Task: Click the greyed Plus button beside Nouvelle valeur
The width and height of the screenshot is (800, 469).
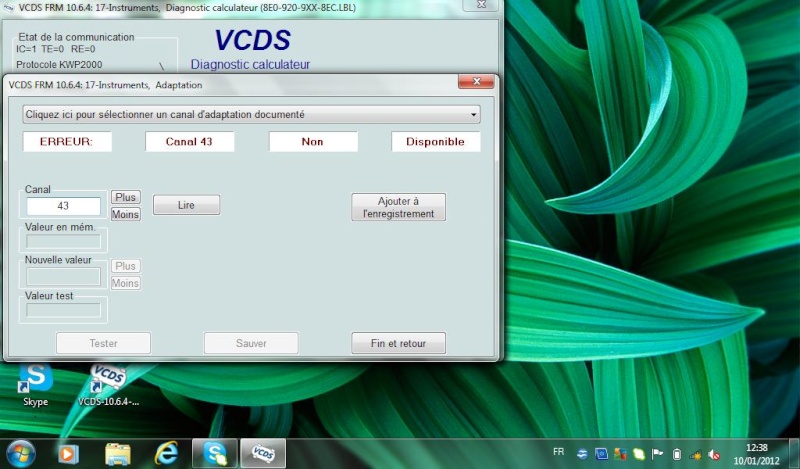Action: click(126, 266)
